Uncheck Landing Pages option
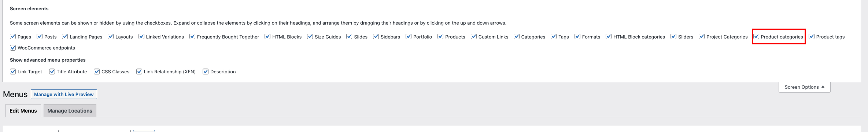868x132 pixels. [65, 37]
